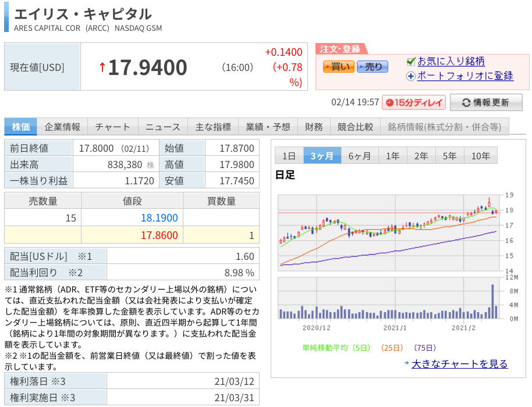Click the rights execution date 21/03/31
Screen dimensions: 532x407
point(234,398)
